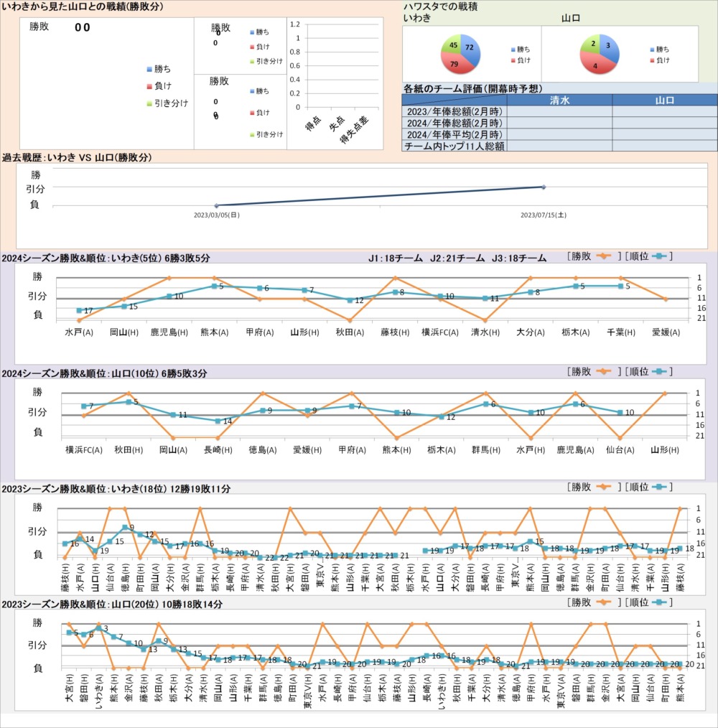Click blue 勝ち legend swatch beside いわき pie chart
718x728 pixels.
pos(513,50)
